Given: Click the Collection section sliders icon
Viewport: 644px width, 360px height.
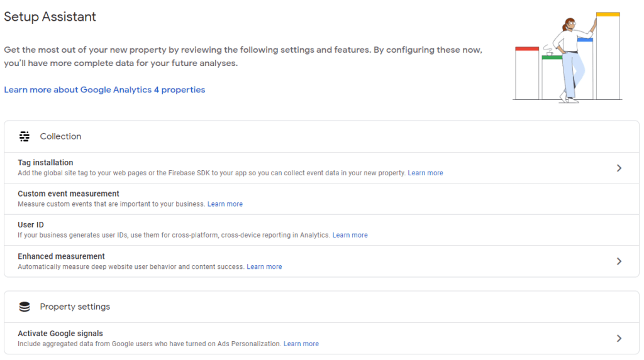Looking at the screenshot, I should (x=25, y=136).
